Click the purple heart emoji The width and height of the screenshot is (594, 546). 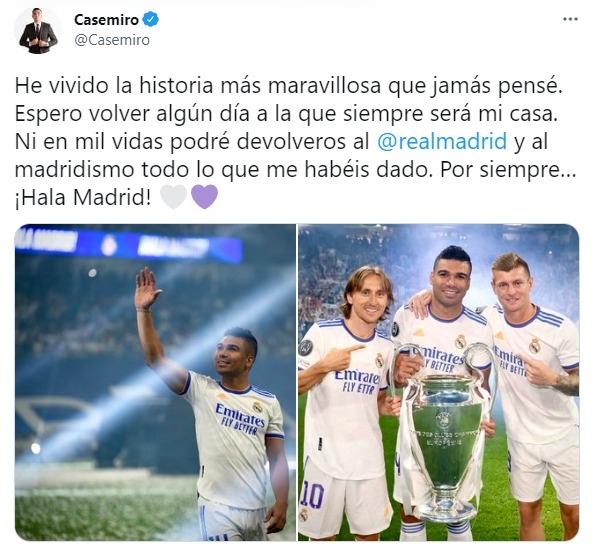pyautogui.click(x=205, y=197)
